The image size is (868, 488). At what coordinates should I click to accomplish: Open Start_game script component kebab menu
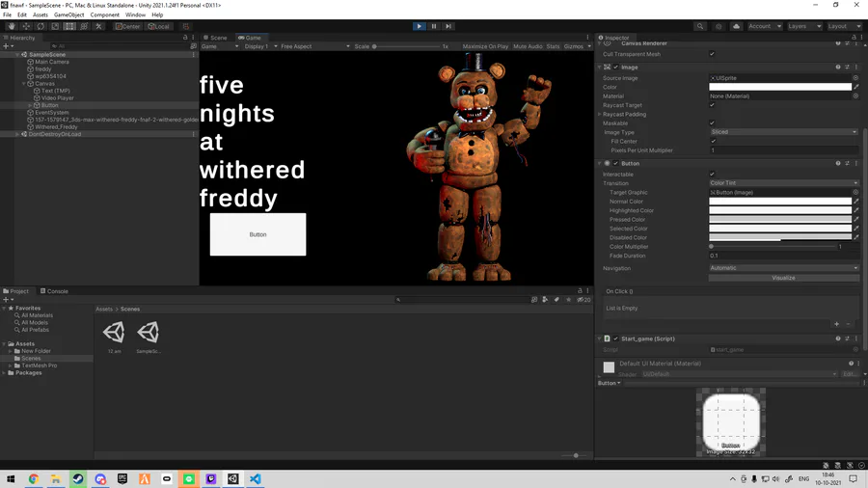click(x=856, y=339)
